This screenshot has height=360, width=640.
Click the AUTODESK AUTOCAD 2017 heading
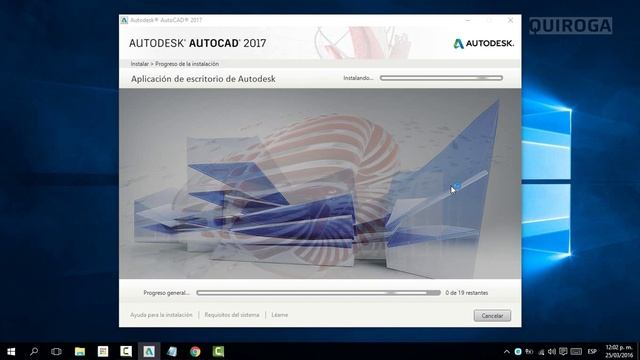(x=198, y=43)
